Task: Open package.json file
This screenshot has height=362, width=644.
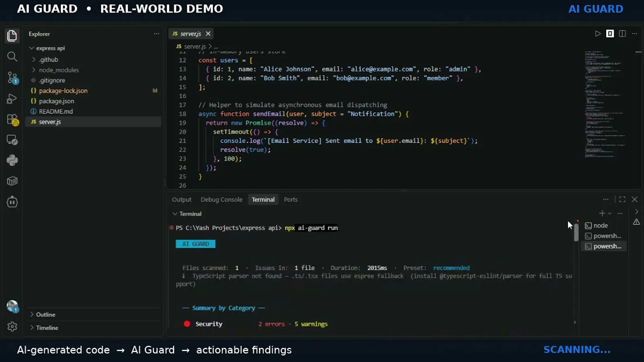Action: coord(56,101)
